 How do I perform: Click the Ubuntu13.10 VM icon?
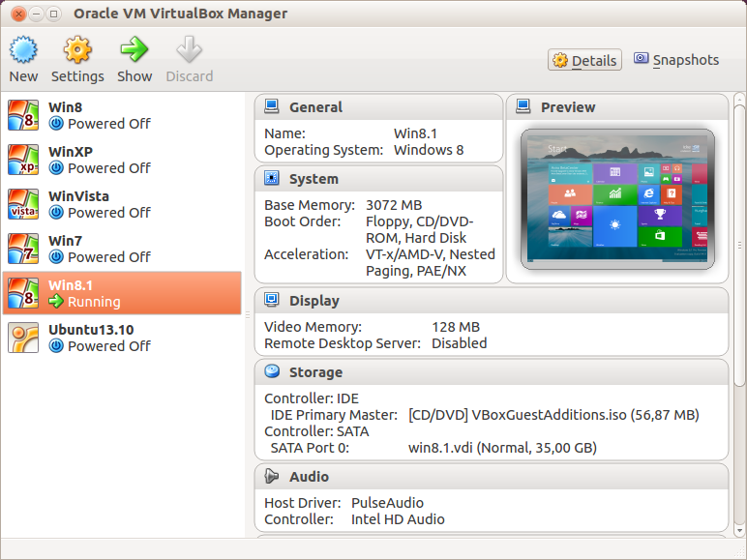[x=23, y=338]
